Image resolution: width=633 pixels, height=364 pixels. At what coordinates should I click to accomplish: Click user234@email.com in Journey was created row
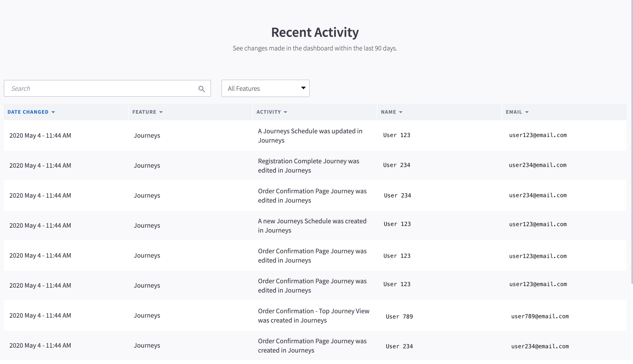(x=540, y=346)
